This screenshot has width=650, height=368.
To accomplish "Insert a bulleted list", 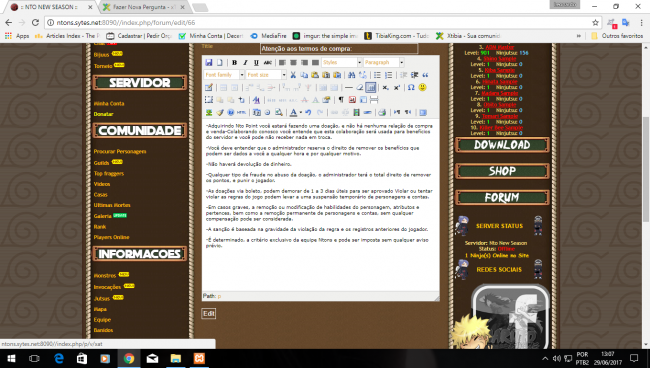I will [377, 75].
